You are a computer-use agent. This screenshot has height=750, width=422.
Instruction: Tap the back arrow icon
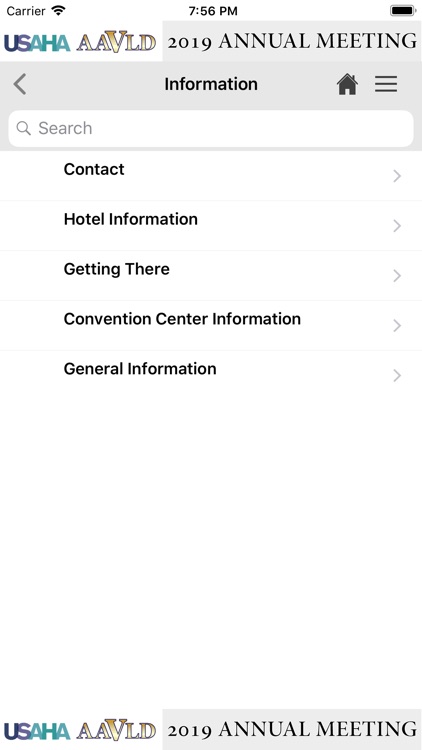[20, 85]
